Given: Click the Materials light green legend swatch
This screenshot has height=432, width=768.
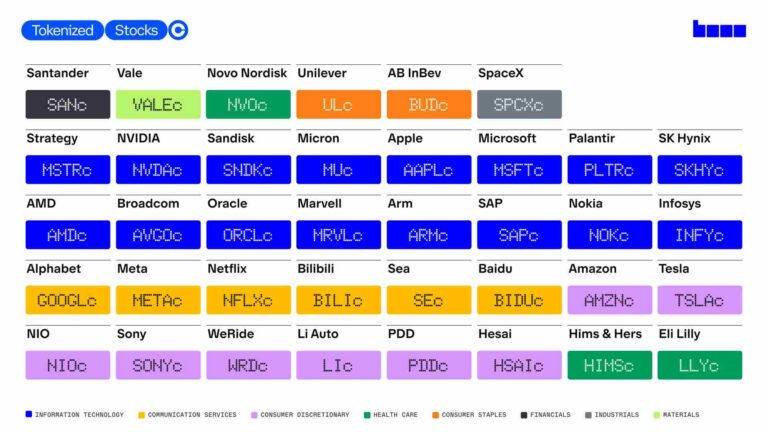Looking at the screenshot, I should tap(657, 415).
